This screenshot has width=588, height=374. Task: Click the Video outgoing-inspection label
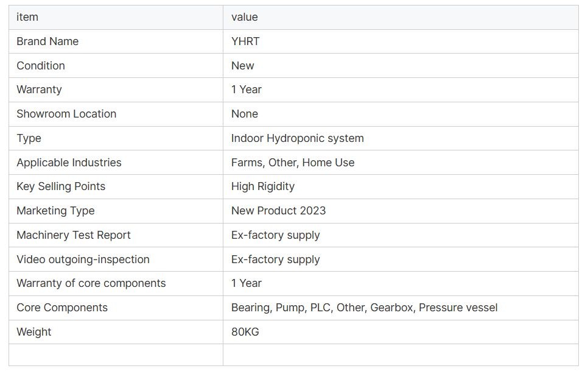[83, 259]
